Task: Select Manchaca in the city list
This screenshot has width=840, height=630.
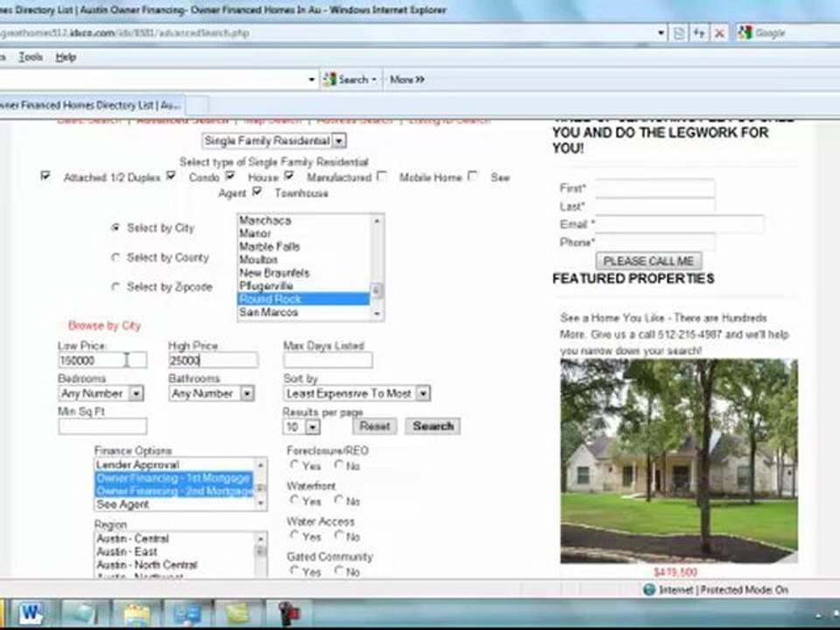Action: pyautogui.click(x=304, y=220)
